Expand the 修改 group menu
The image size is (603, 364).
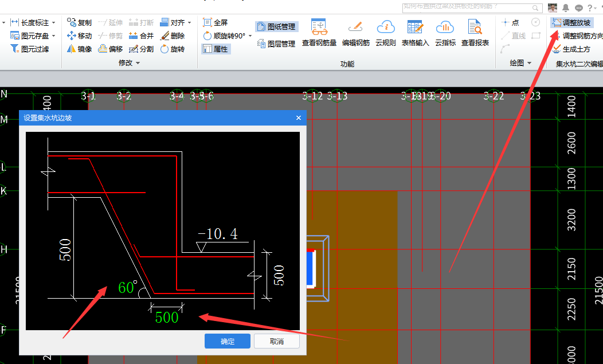tap(138, 63)
